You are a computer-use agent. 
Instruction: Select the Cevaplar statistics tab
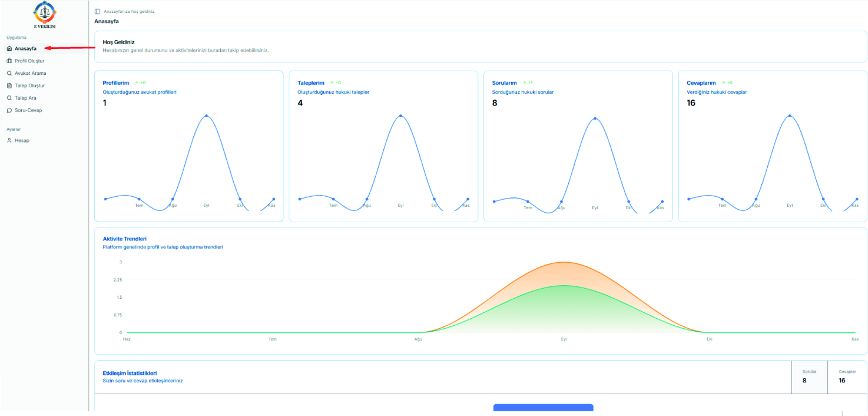tap(847, 377)
